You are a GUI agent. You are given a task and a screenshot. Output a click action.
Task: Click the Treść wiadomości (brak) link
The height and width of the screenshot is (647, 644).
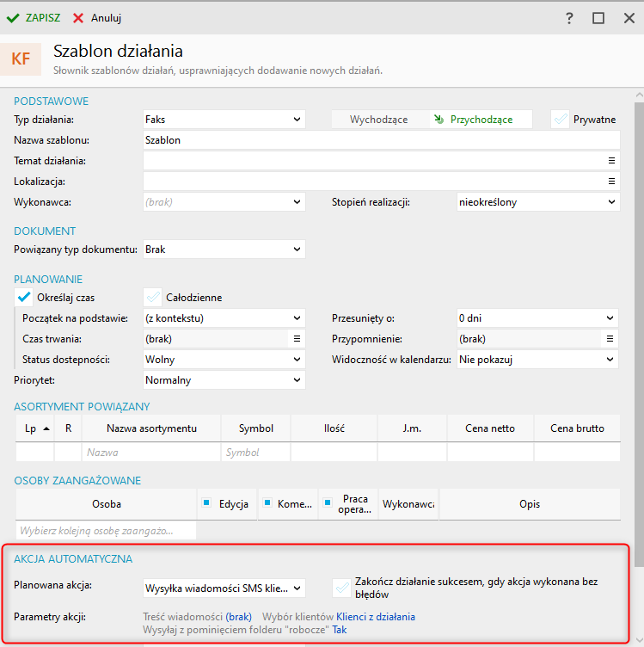click(x=238, y=617)
